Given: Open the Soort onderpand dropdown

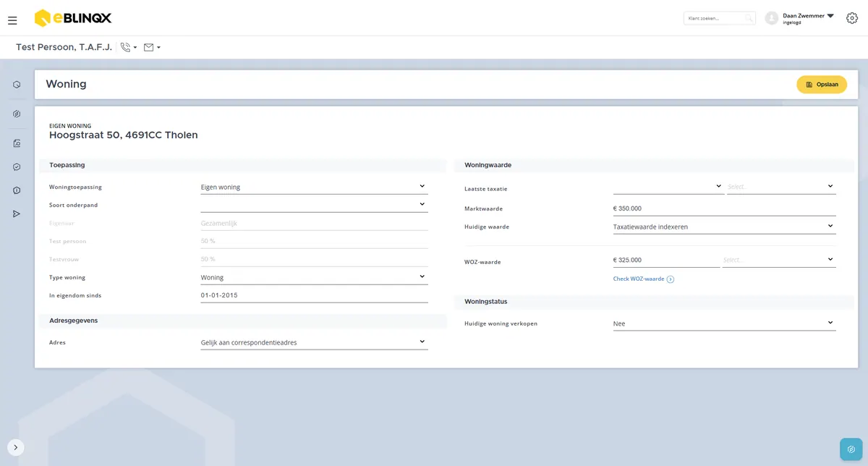Looking at the screenshot, I should pos(314,205).
